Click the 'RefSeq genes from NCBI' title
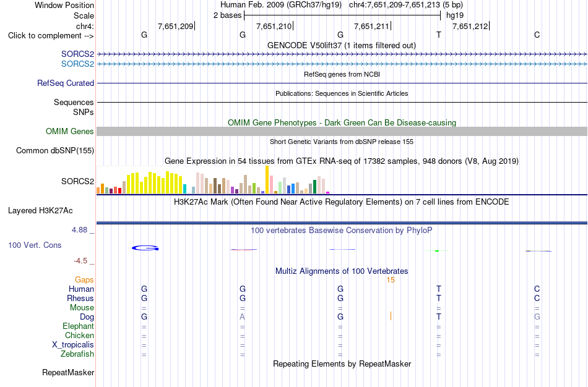Image resolution: width=588 pixels, height=387 pixels. click(342, 74)
